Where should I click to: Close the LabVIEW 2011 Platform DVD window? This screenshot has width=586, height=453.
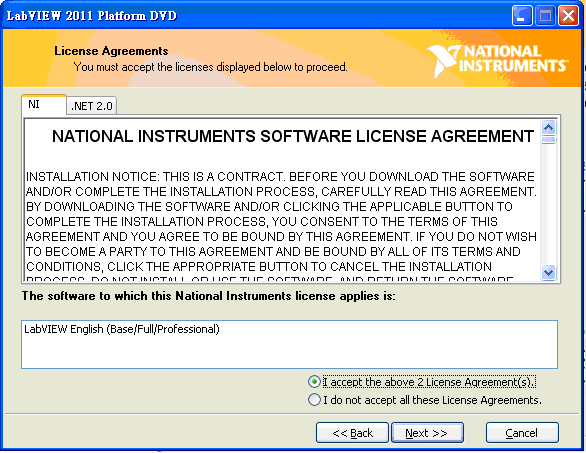click(568, 16)
